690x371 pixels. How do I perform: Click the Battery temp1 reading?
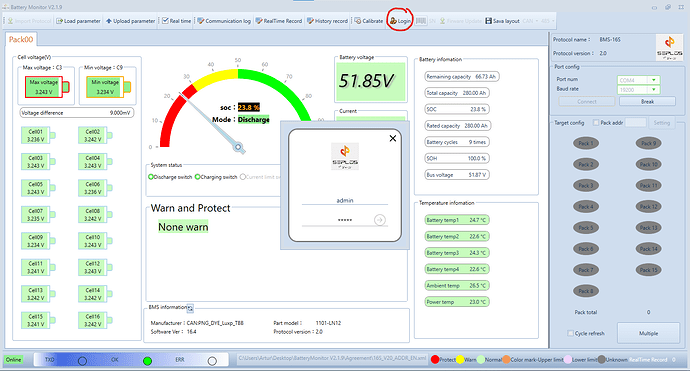pos(457,220)
